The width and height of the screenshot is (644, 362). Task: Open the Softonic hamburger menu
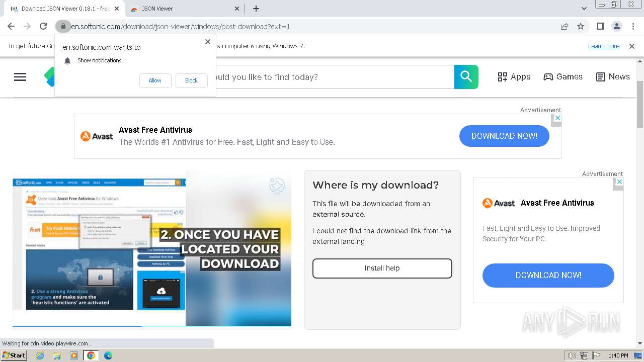[20, 77]
